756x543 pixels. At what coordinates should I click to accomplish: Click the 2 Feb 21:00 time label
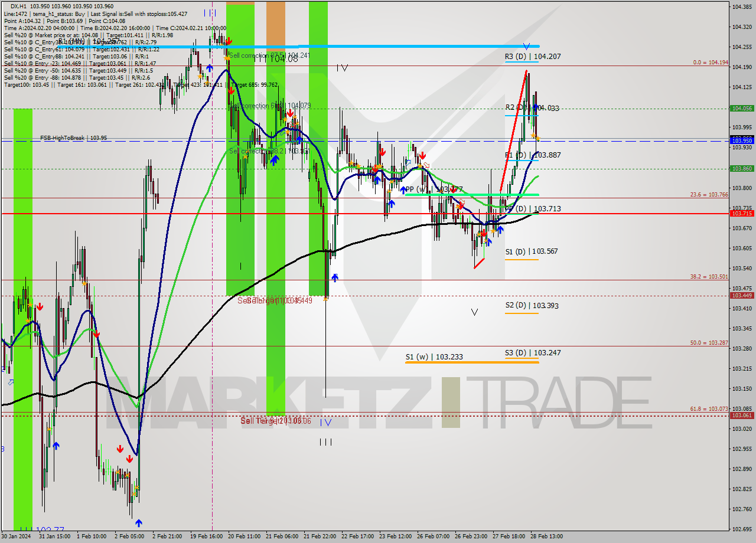point(167,537)
